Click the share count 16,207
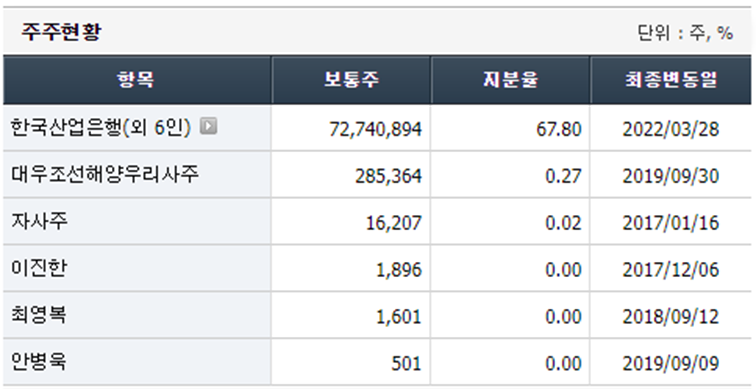The width and height of the screenshot is (756, 389). coord(393,223)
